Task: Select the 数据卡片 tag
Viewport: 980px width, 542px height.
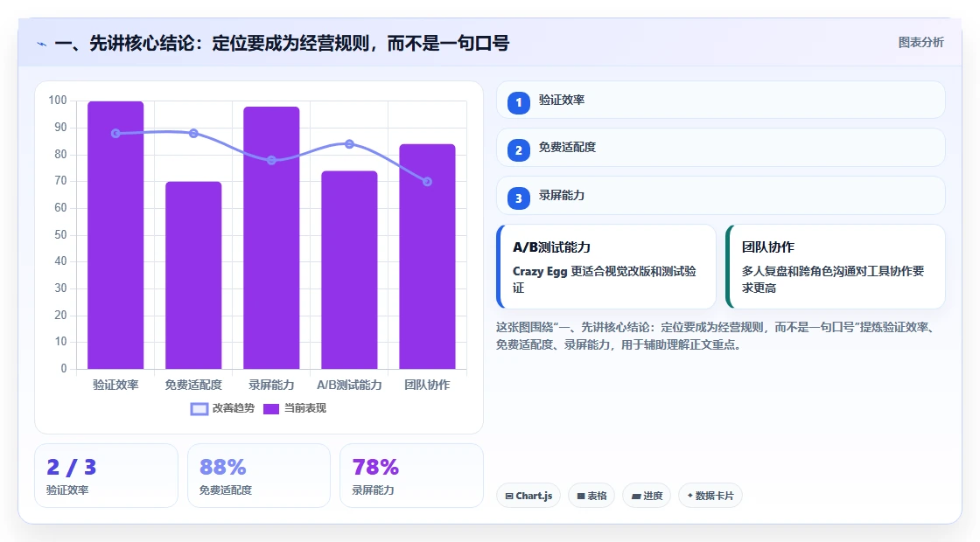Action: (x=710, y=496)
